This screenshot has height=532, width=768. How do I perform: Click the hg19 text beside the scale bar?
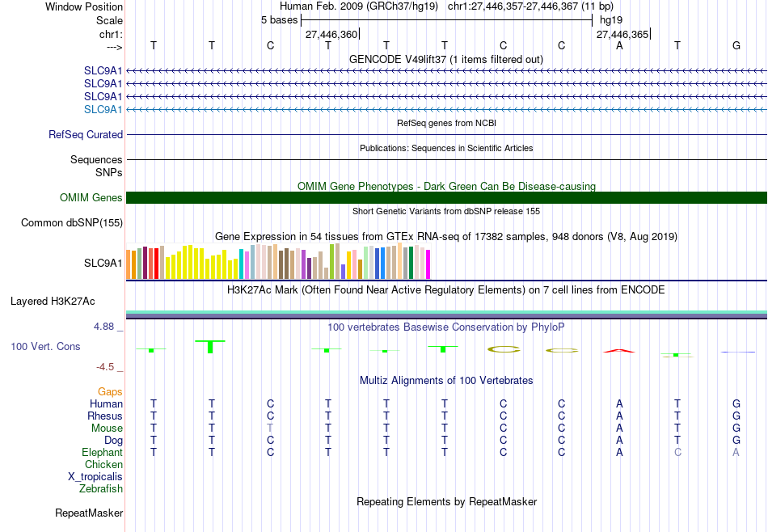[611, 20]
